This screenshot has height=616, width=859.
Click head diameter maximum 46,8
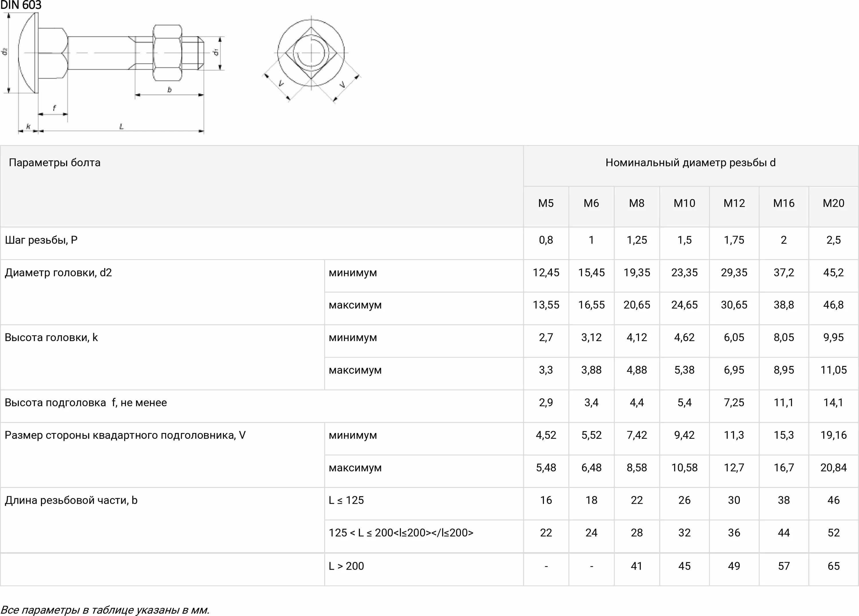tap(833, 305)
